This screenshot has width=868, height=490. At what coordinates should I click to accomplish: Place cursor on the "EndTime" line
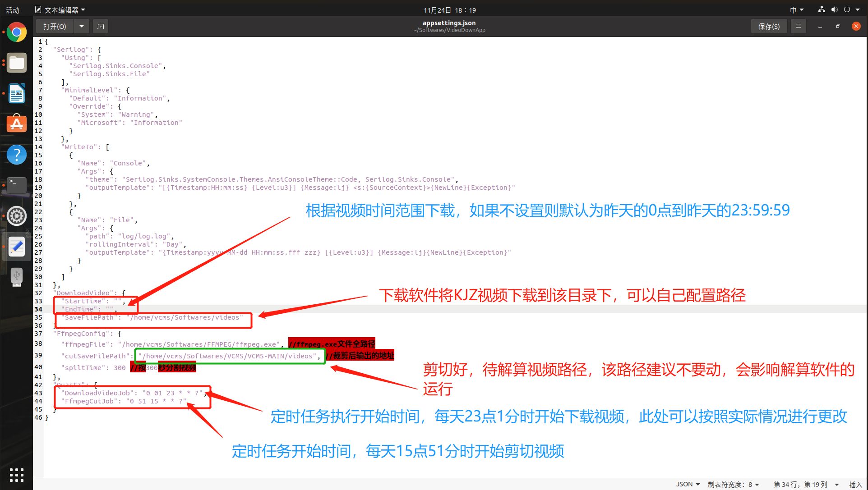(89, 309)
